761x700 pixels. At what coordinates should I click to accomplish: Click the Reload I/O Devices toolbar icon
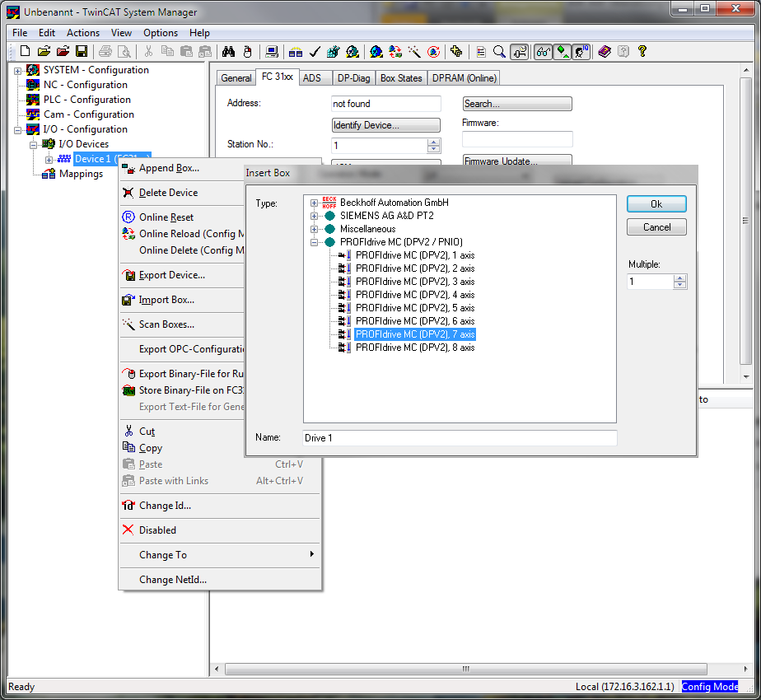click(x=395, y=51)
